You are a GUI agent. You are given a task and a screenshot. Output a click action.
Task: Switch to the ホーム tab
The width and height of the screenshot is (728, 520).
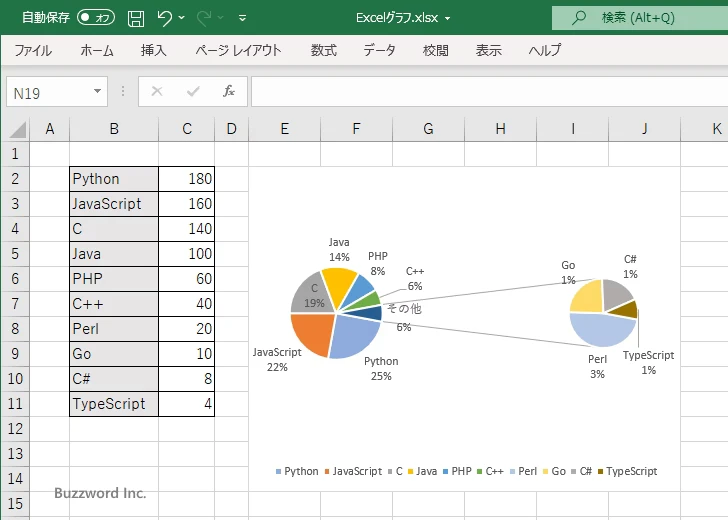click(97, 50)
